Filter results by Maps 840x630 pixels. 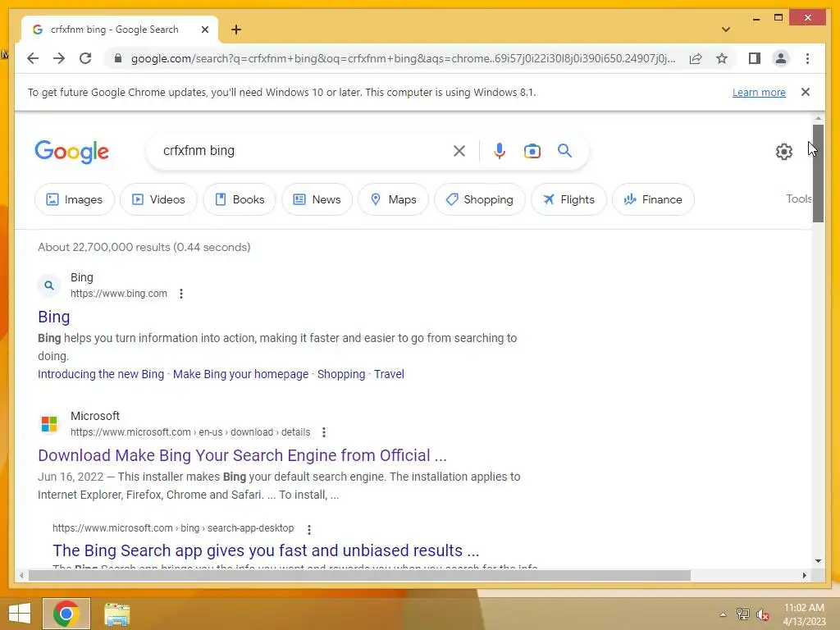[x=393, y=199]
